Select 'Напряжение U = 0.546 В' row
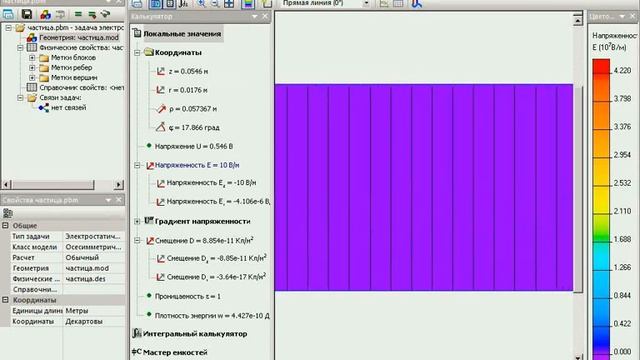Viewport: 640px width, 360px height. (194, 147)
